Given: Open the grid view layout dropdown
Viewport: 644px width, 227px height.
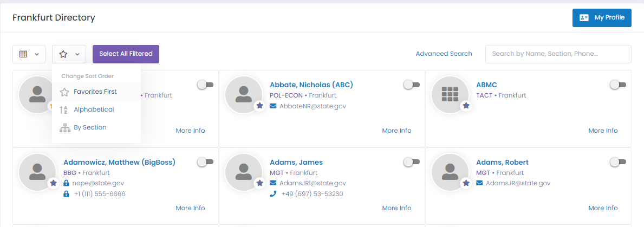Looking at the screenshot, I should pyautogui.click(x=29, y=54).
